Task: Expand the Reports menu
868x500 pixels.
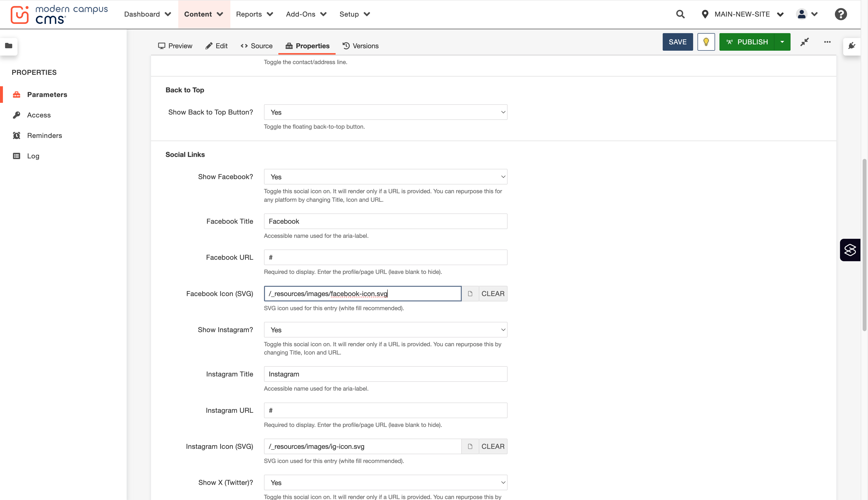Action: coord(254,14)
